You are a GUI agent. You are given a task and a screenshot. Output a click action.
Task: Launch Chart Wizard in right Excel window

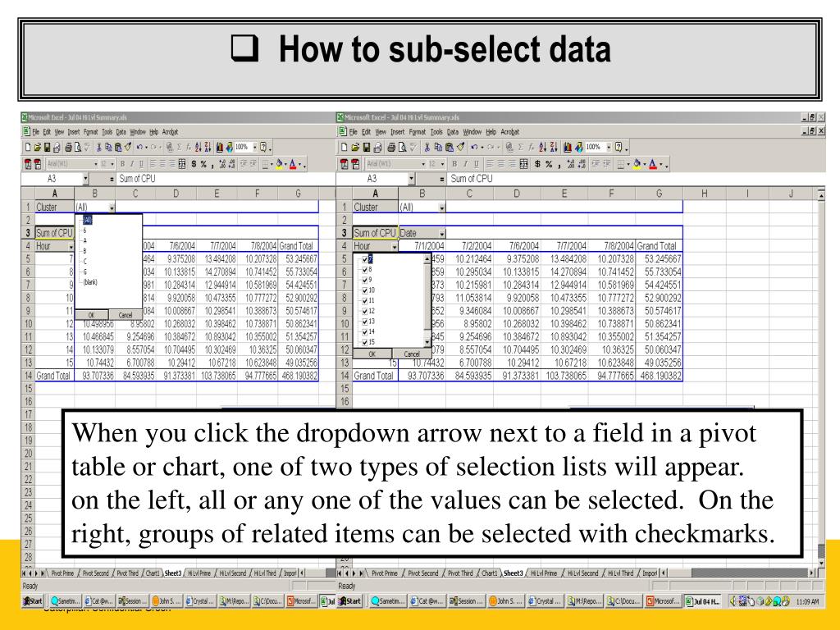[x=568, y=148]
